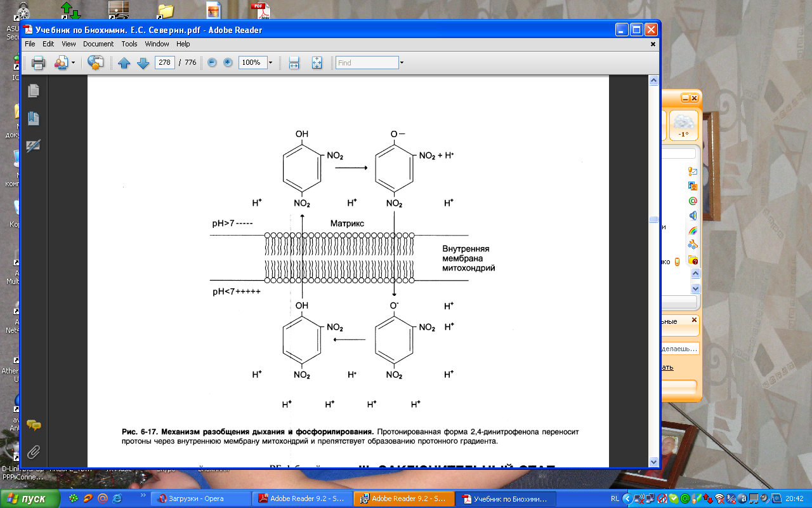The image size is (812, 508).
Task: Go to next page with the down arrow
Action: pyautogui.click(x=143, y=62)
